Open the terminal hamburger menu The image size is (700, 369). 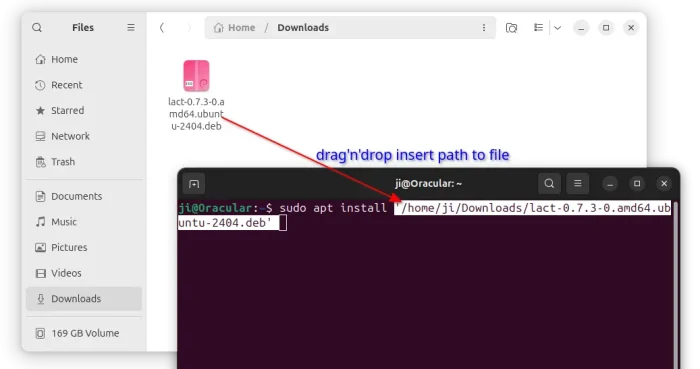(578, 183)
